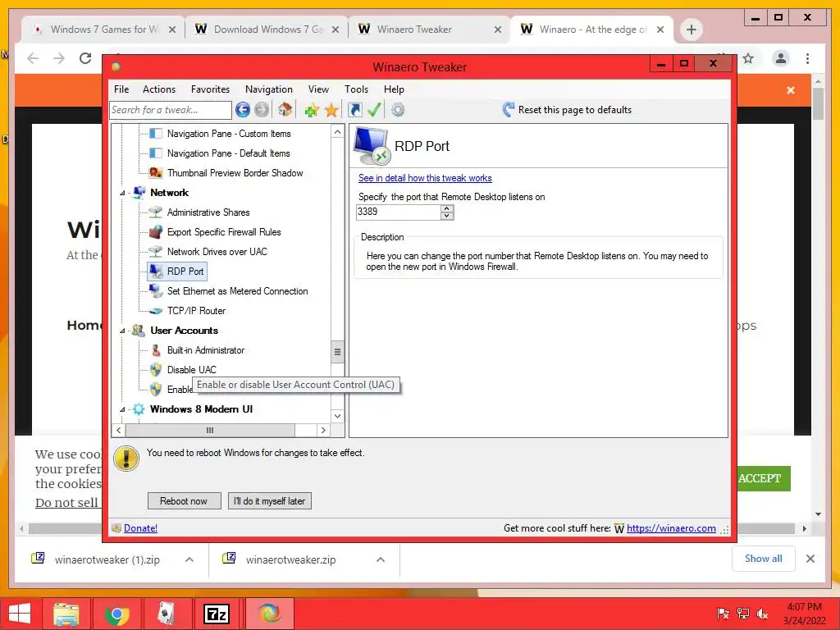Click the Disable UAC shield icon

(x=155, y=370)
